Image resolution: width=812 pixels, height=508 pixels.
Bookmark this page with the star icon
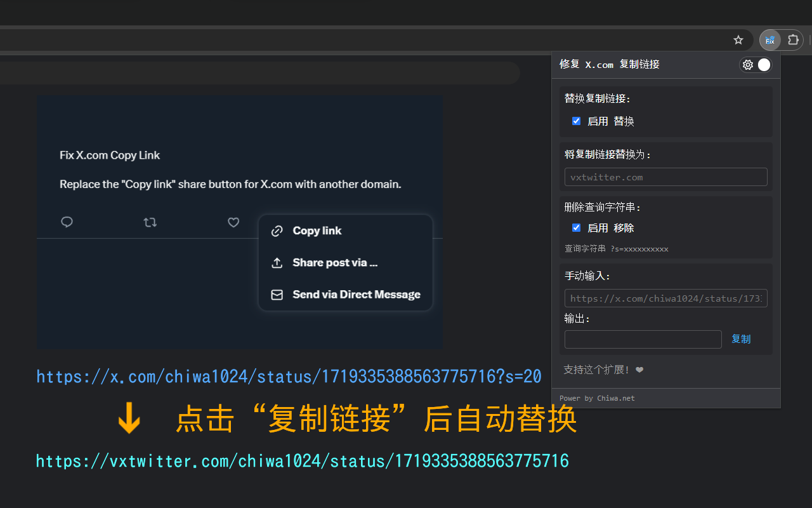tap(738, 40)
